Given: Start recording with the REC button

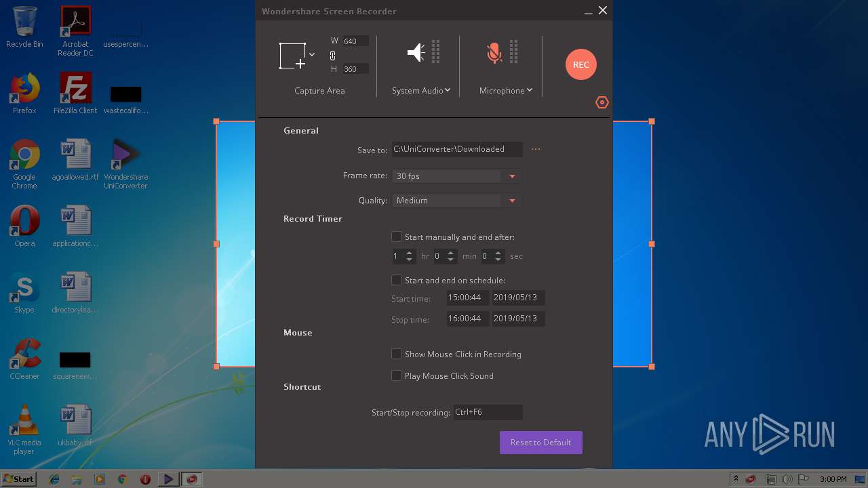Looking at the screenshot, I should coord(581,64).
